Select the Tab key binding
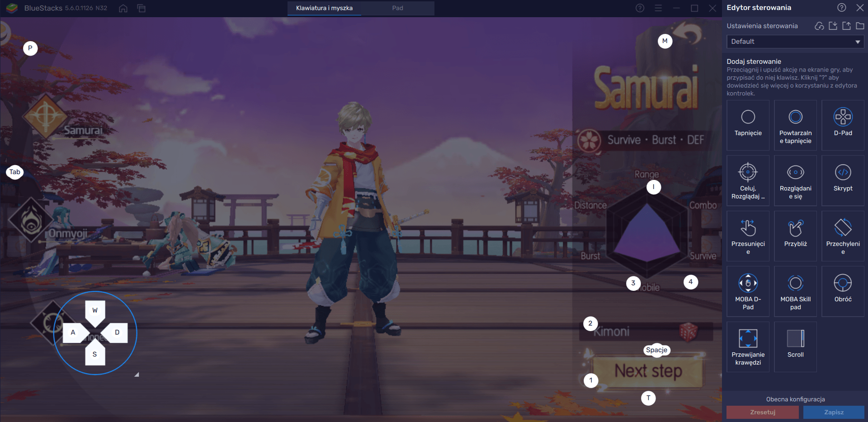The image size is (868, 422). (x=15, y=172)
